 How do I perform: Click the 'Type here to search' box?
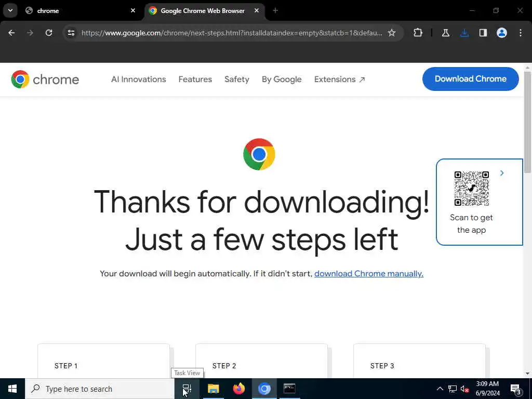coord(100,389)
